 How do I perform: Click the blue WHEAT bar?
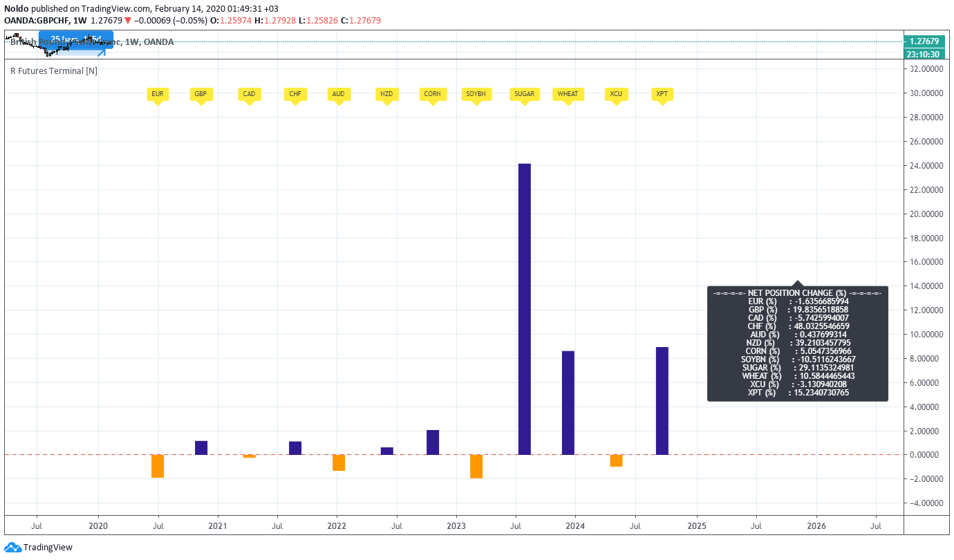coord(568,403)
